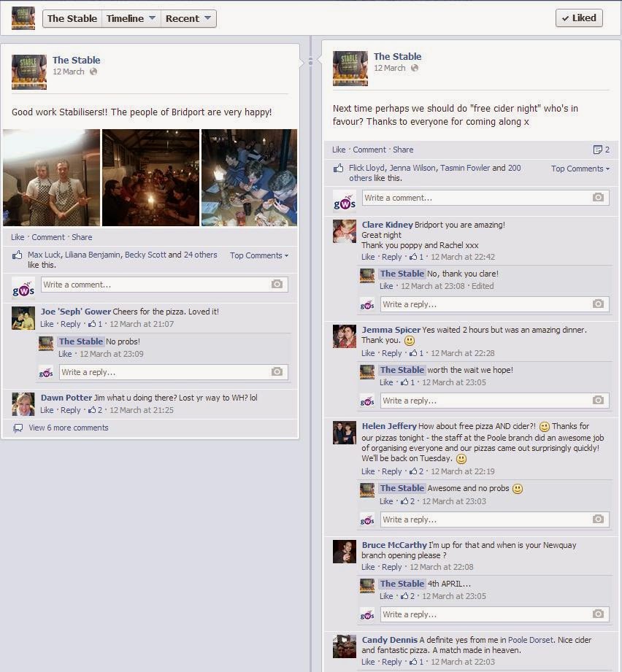Select The Stable tab in header
622x672 pixels.
click(72, 18)
